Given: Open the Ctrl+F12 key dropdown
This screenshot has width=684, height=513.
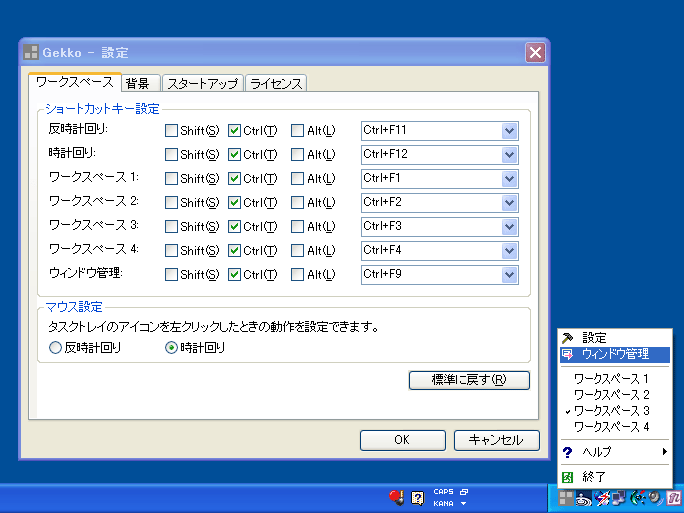Looking at the screenshot, I should click(509, 155).
